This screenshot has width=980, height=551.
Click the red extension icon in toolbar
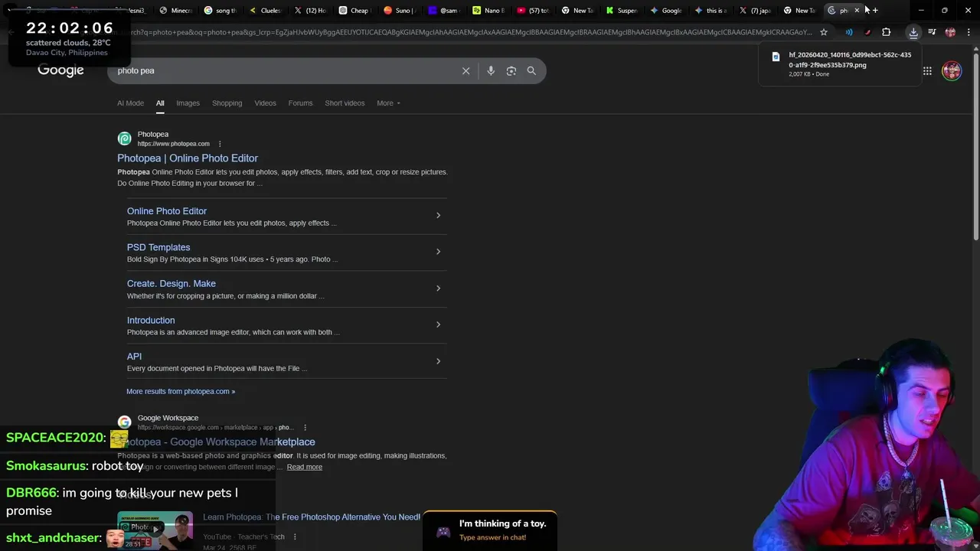click(x=867, y=32)
